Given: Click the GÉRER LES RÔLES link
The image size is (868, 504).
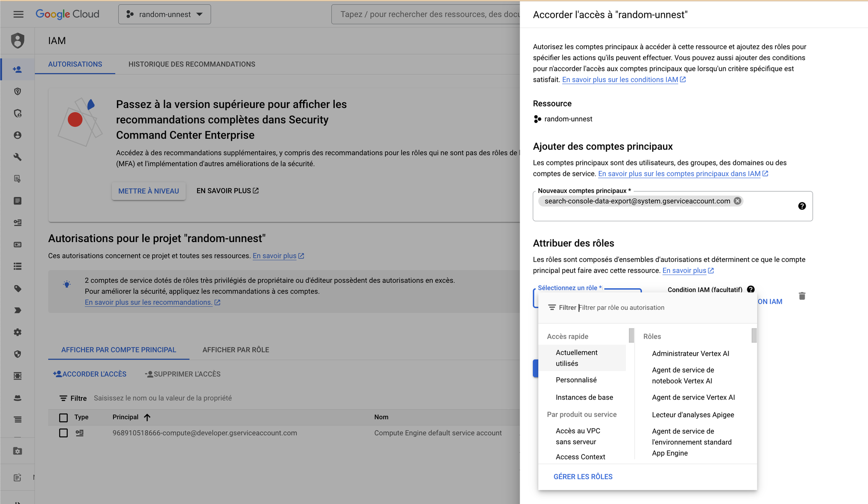Looking at the screenshot, I should coord(583,476).
